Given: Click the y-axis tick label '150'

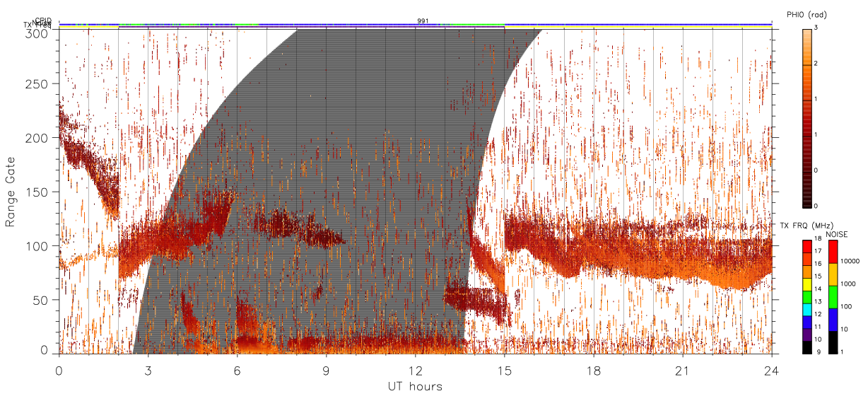Looking at the screenshot, I should pos(39,192).
